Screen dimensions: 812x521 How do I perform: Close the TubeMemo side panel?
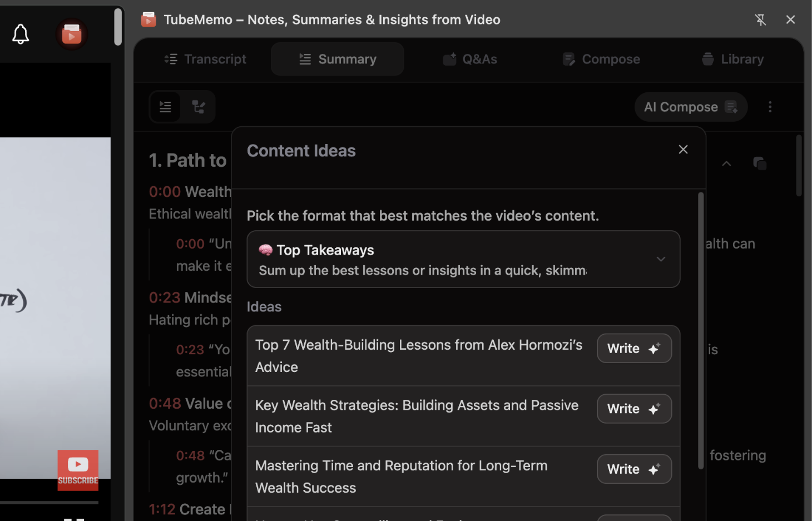click(790, 19)
